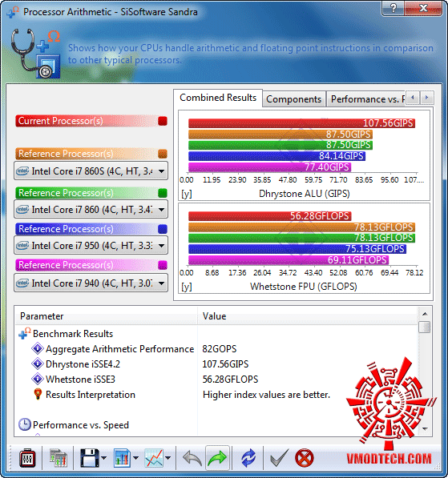Switch to the Components tab
Screen dimensions: 448x478
point(293,99)
